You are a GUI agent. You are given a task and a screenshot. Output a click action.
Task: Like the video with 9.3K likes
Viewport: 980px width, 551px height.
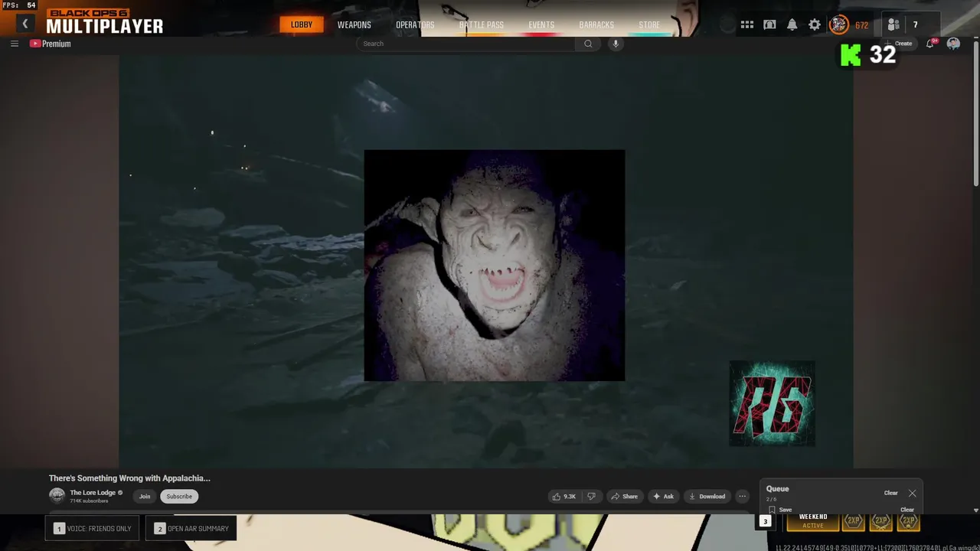click(563, 496)
